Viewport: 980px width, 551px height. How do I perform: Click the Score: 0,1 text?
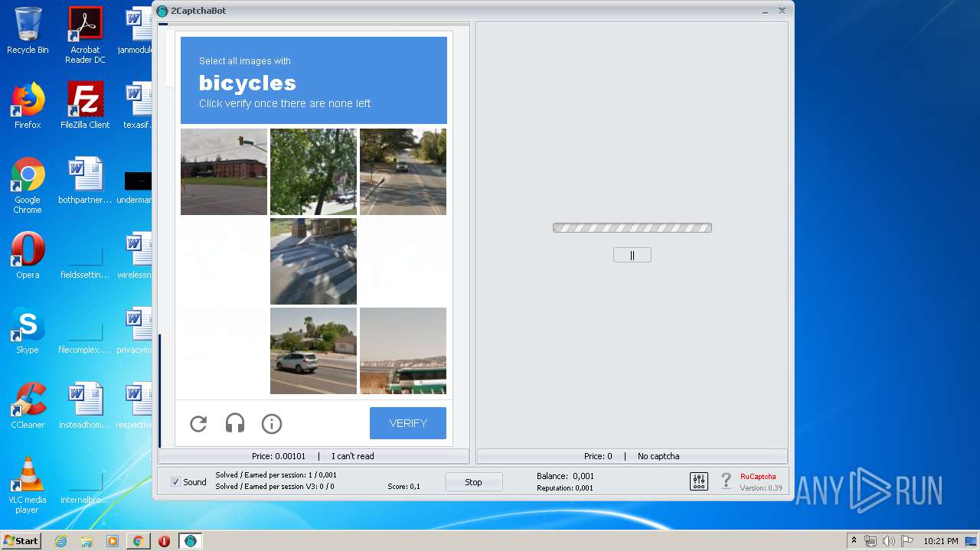(403, 487)
